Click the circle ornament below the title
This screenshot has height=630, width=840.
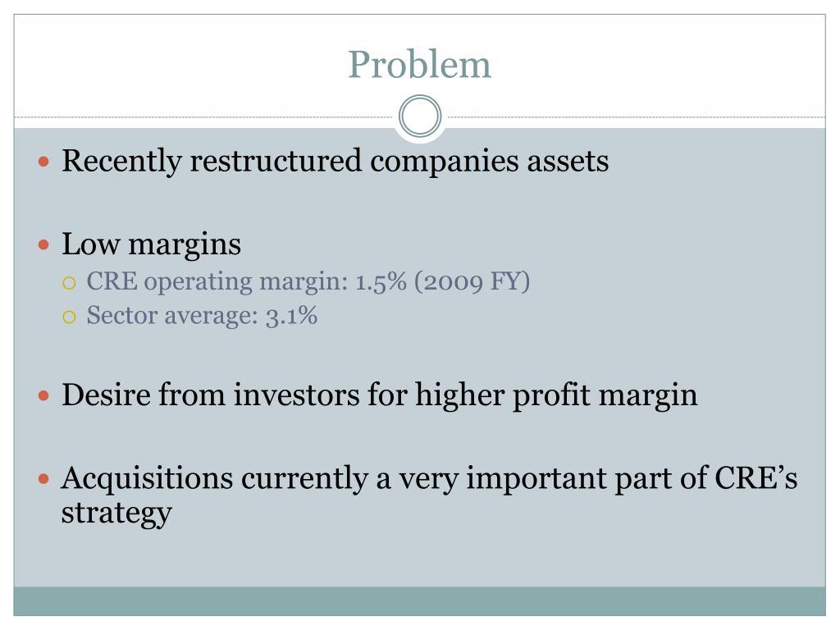point(420,116)
